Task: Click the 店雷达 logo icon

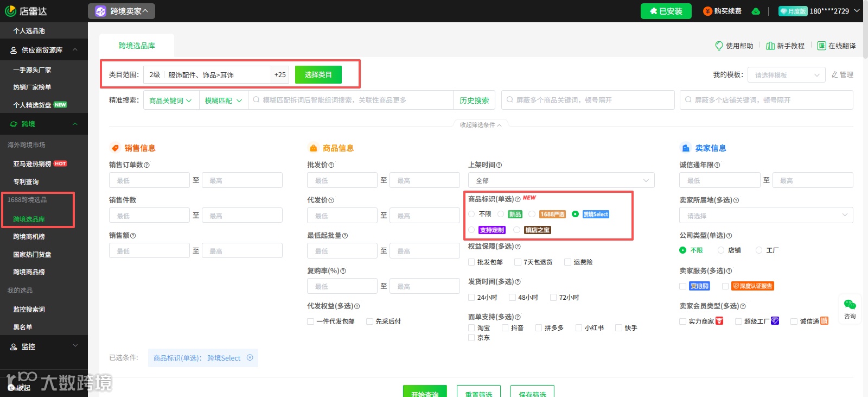Action: click(x=10, y=11)
